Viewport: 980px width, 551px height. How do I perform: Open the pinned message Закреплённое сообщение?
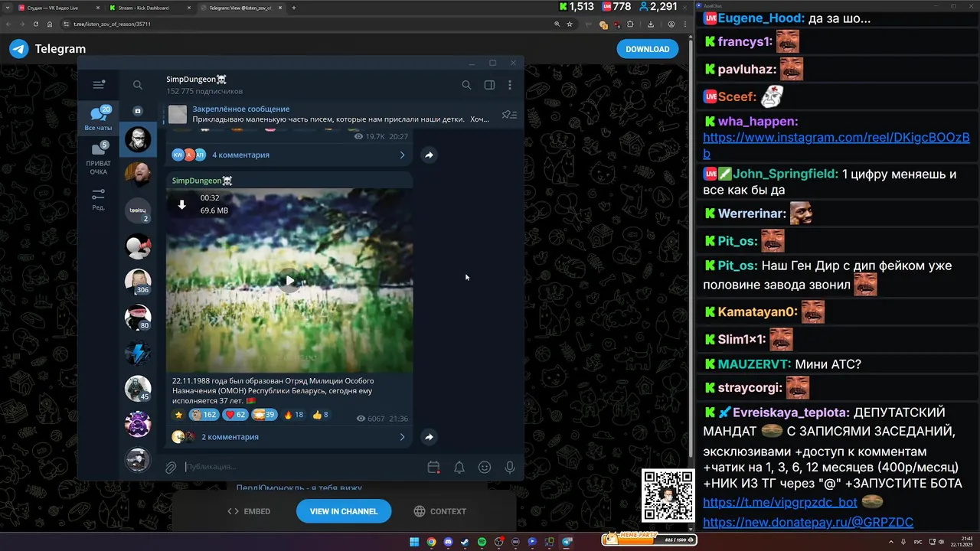click(x=328, y=114)
